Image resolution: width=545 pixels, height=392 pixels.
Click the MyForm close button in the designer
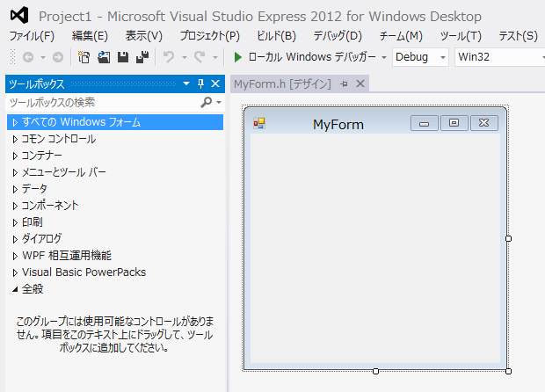pyautogui.click(x=483, y=123)
